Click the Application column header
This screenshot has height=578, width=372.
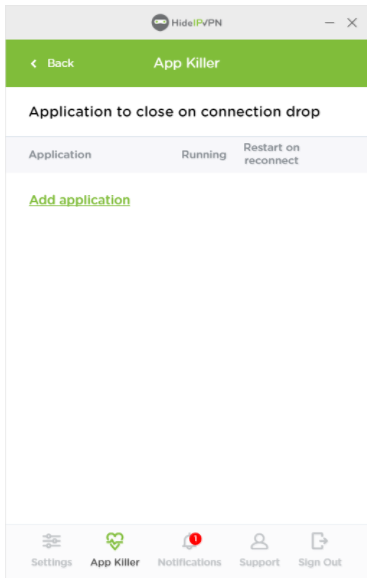(x=60, y=154)
